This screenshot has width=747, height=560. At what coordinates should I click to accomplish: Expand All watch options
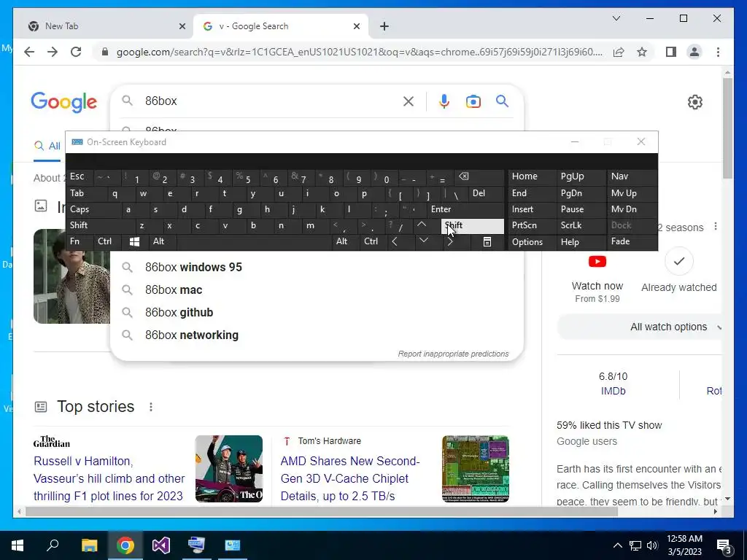(x=639, y=327)
